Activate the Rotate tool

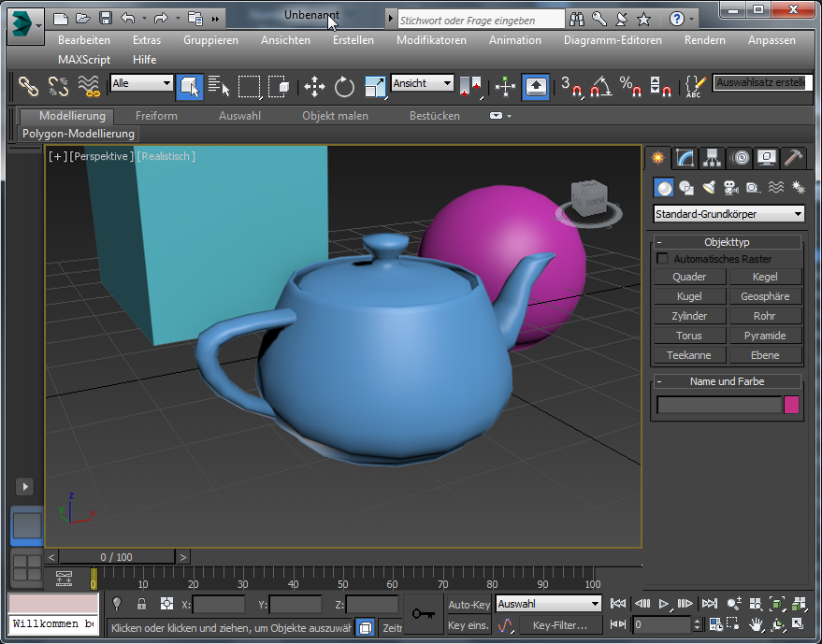point(344,88)
